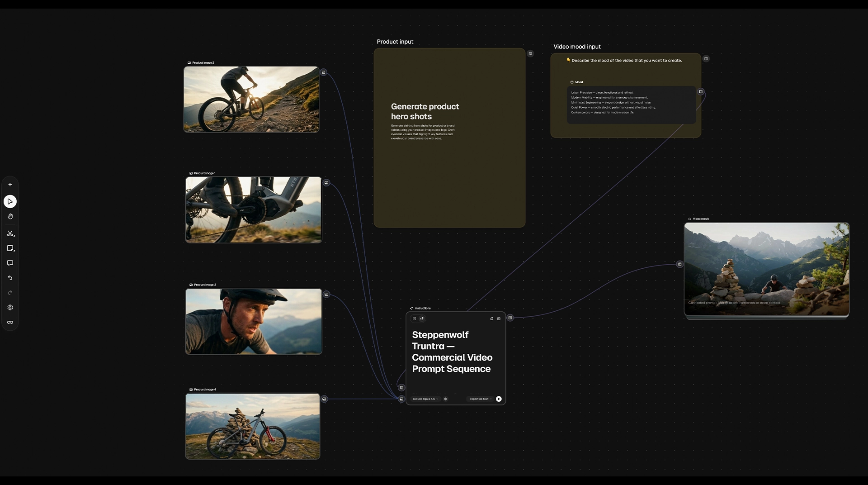Expand the Export as text dropdown

point(480,399)
